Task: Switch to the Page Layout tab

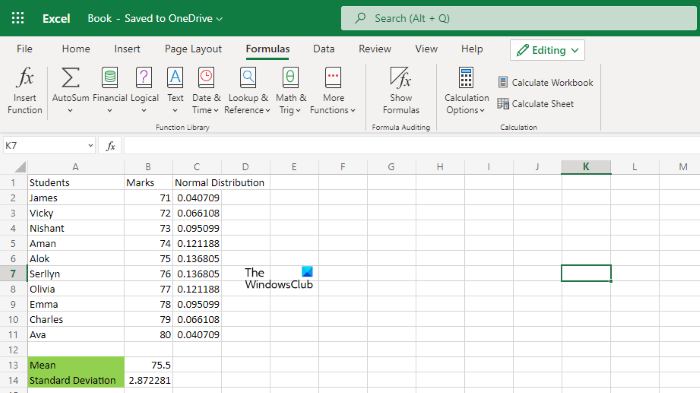Action: click(x=193, y=49)
